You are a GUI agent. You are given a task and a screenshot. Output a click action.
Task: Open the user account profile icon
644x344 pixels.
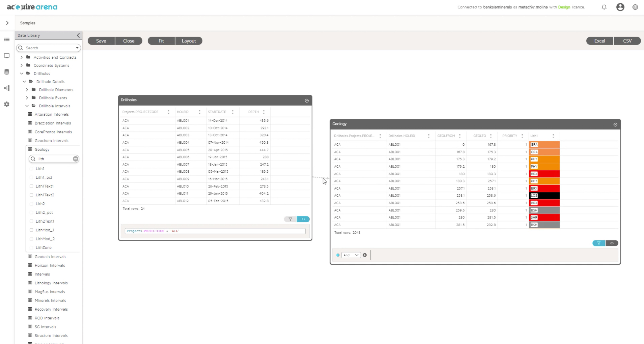620,7
